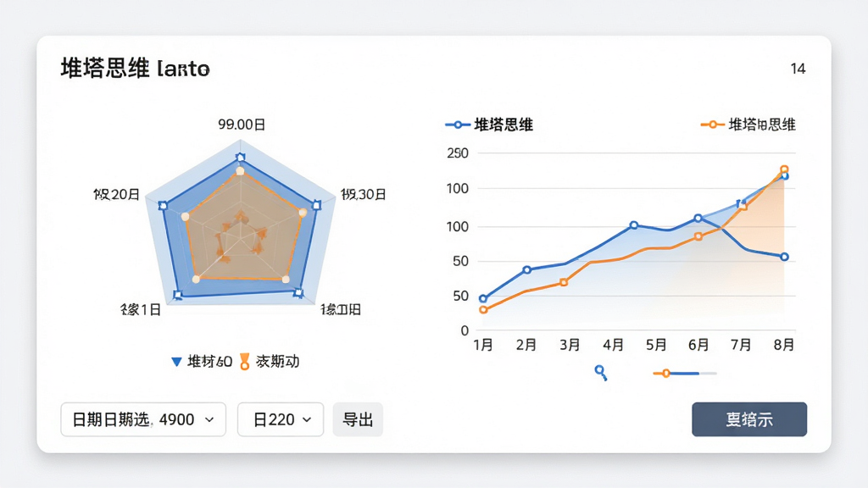Expand the 日220 dropdown
868x488 pixels.
tap(281, 419)
